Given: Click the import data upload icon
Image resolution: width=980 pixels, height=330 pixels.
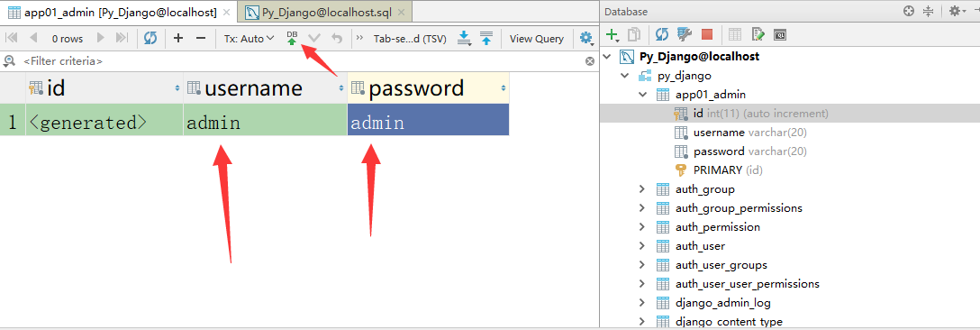Looking at the screenshot, I should 486,38.
